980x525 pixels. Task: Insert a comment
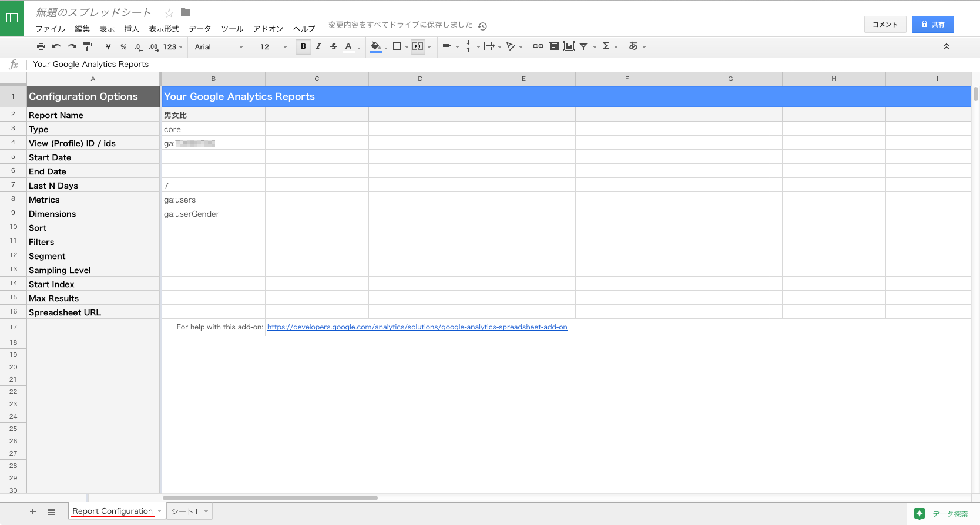coord(553,46)
